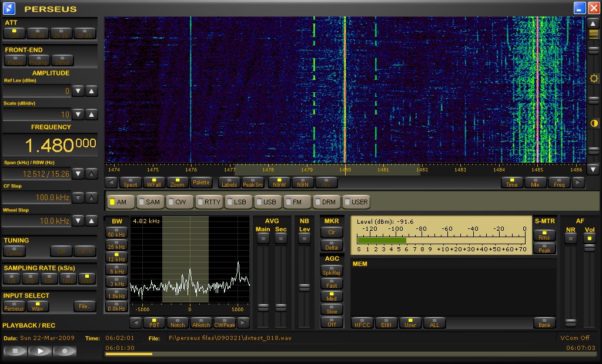
Task: Click the blue Perseus logo icon
Action: point(9,8)
